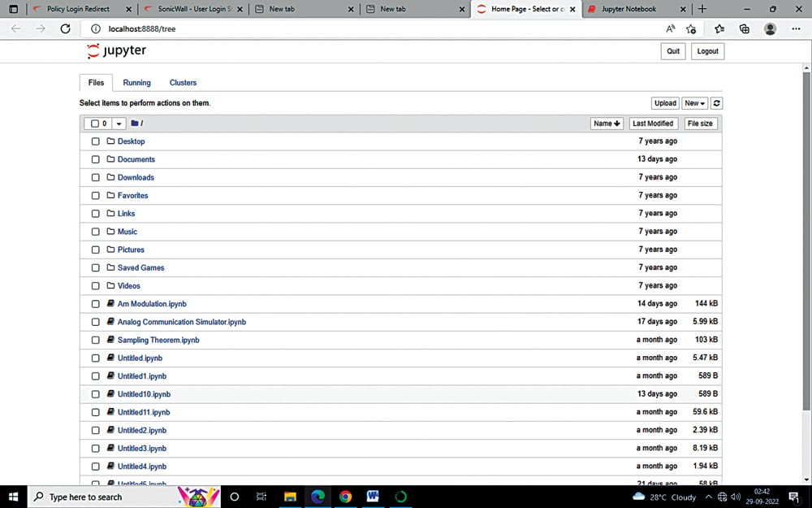
Task: Reload the browser page
Action: click(66, 28)
